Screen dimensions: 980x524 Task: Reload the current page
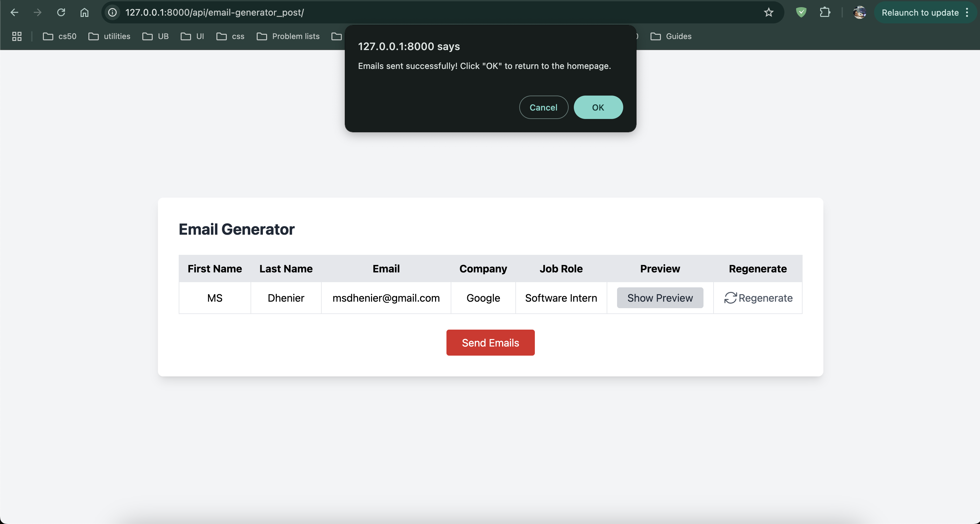pyautogui.click(x=61, y=13)
